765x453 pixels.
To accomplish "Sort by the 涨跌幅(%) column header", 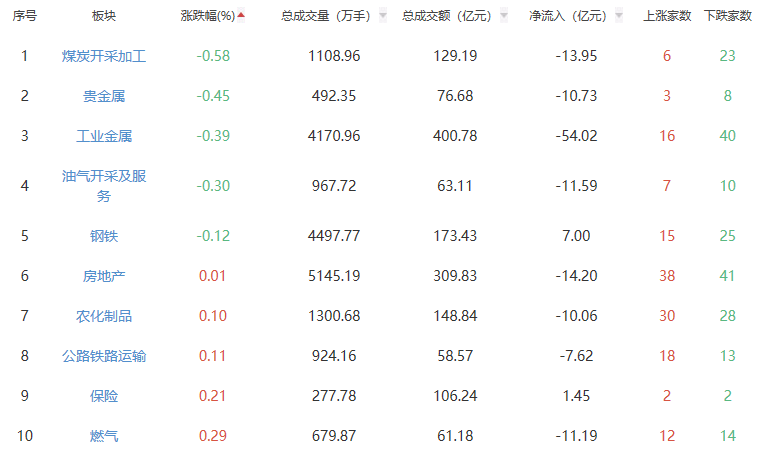I will coord(207,16).
